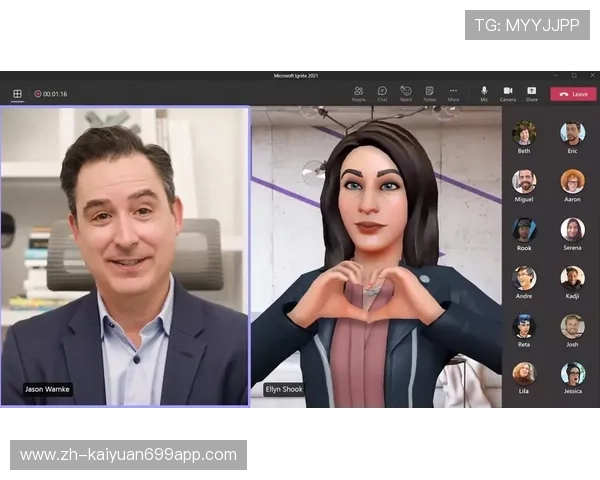
Task: Select Eric's participant avatar
Action: [572, 133]
